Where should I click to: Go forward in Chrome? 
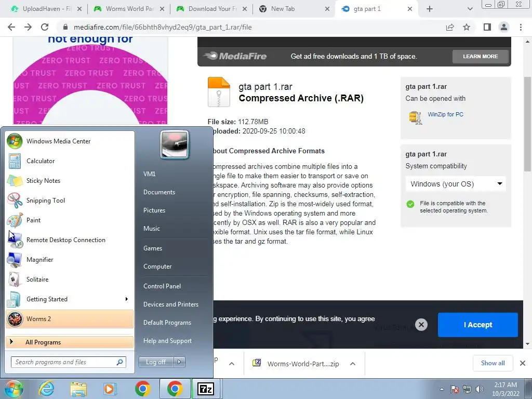coord(28,27)
